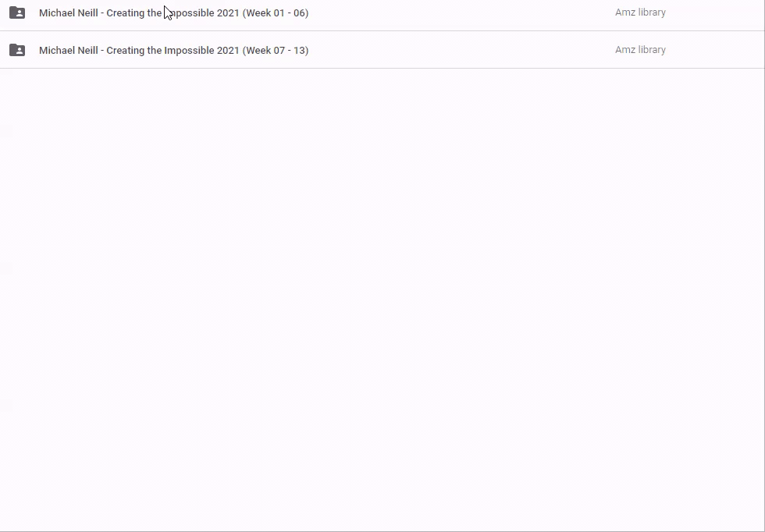This screenshot has height=532, width=765.
Task: Click the word "Creating" in the second folder title
Action: click(x=125, y=51)
